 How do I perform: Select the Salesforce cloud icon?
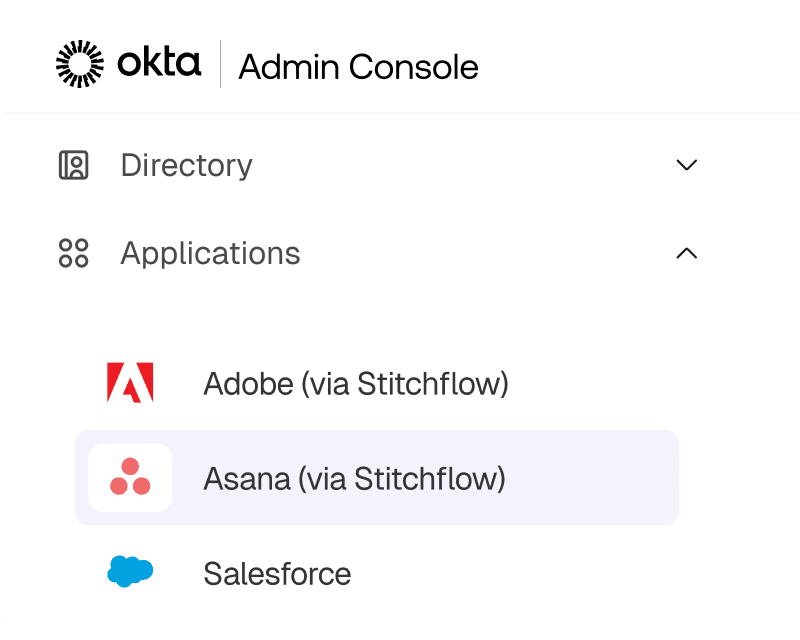[130, 570]
